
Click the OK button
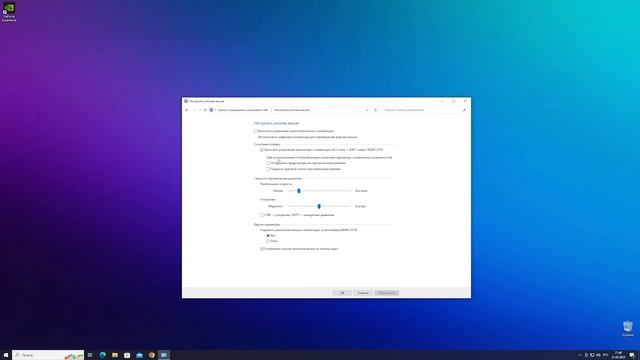[x=342, y=293]
